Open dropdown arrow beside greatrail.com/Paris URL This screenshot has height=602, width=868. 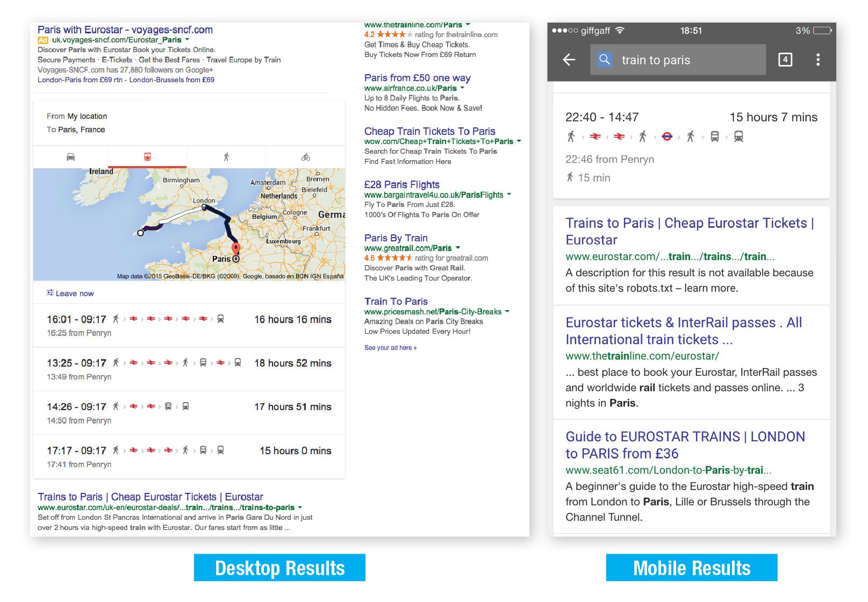coord(458,248)
